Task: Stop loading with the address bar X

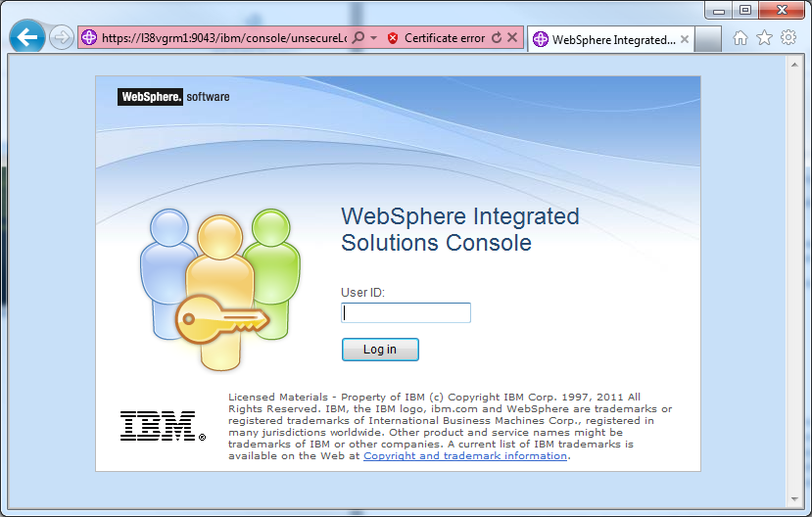Action: coord(512,37)
